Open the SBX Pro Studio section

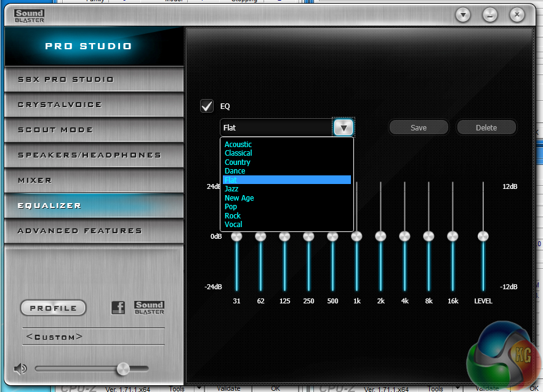94,79
